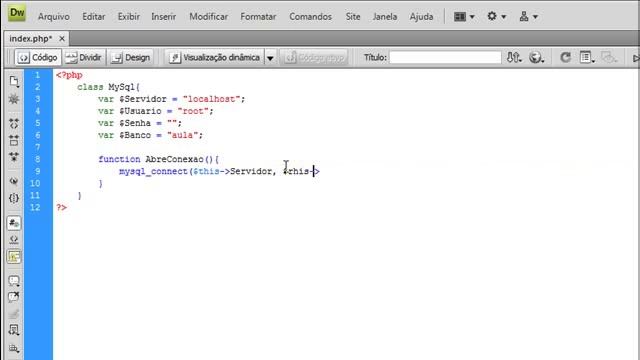This screenshot has height=360, width=640.
Task: Open the Inserir menu
Action: (164, 17)
